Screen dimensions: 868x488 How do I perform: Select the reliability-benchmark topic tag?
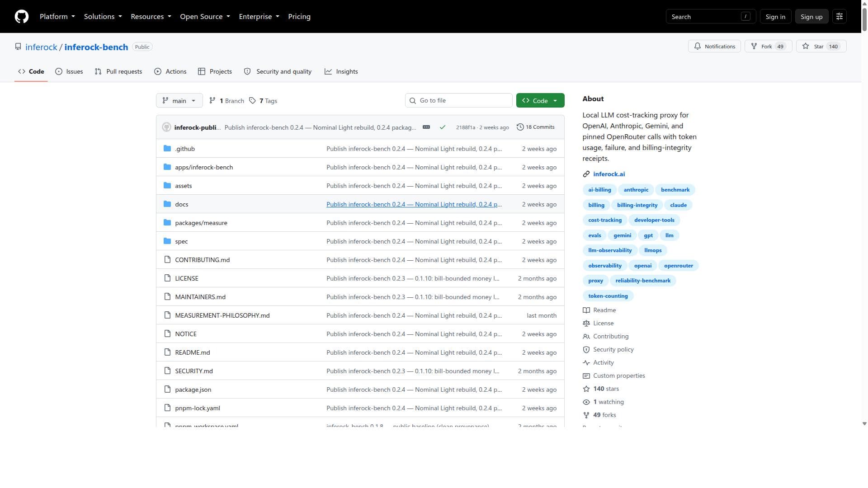[643, 281]
